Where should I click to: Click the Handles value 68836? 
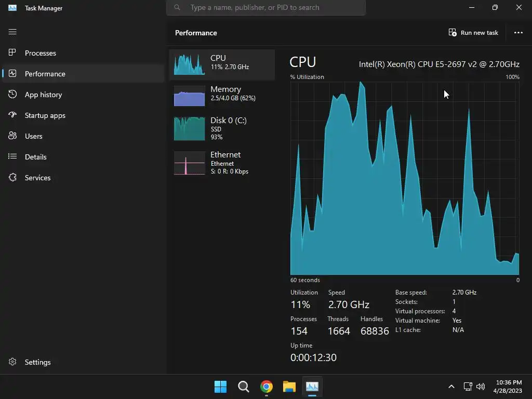click(x=375, y=331)
